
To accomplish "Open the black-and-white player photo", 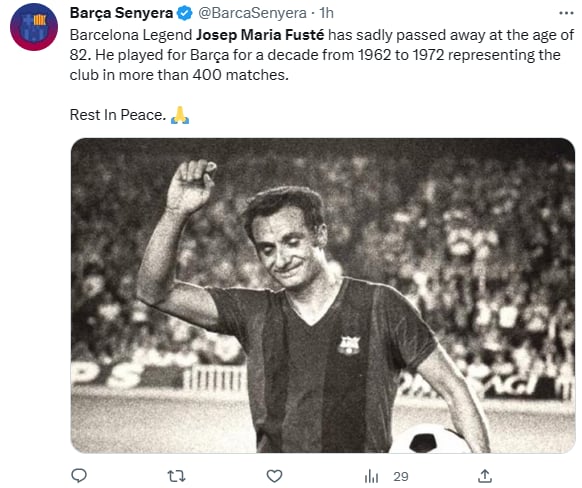I will (x=323, y=295).
